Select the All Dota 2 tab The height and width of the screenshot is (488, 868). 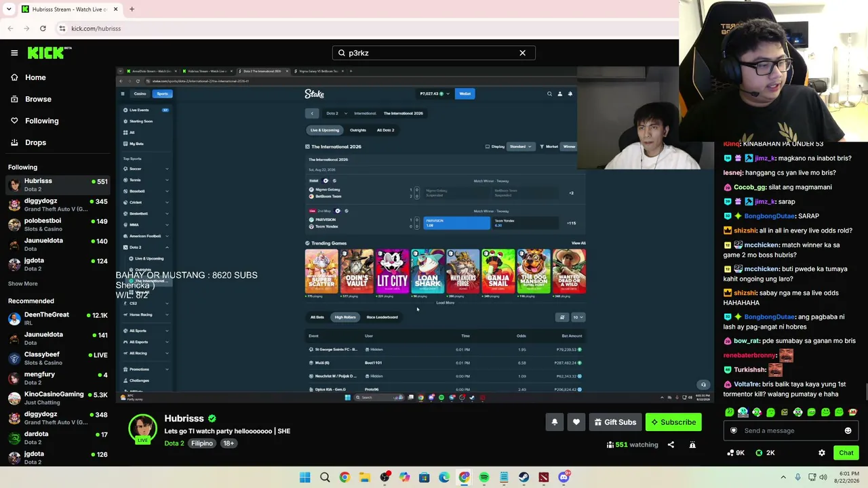(x=385, y=130)
